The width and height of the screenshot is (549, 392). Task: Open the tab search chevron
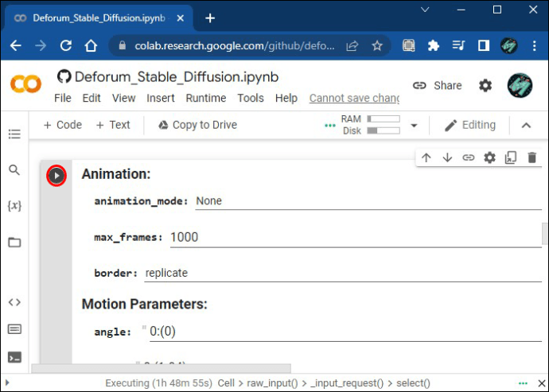coord(425,10)
